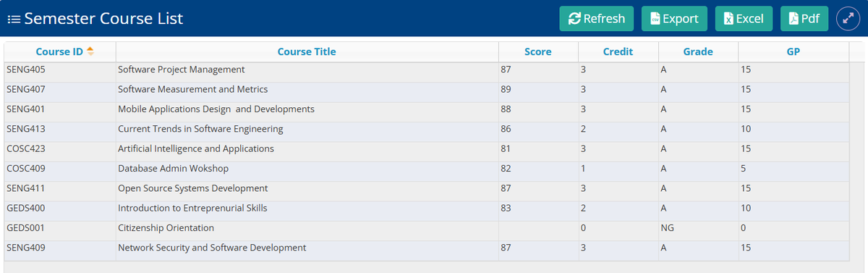Select the SENG405 course ID cell
The width and height of the screenshot is (868, 273).
coord(60,70)
